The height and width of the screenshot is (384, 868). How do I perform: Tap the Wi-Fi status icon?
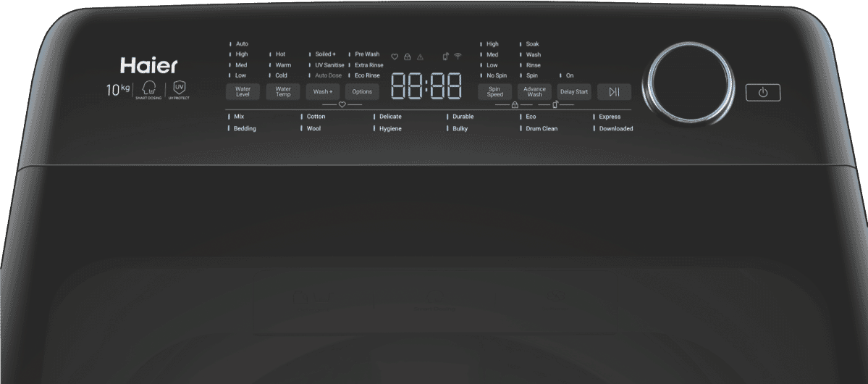tap(458, 57)
